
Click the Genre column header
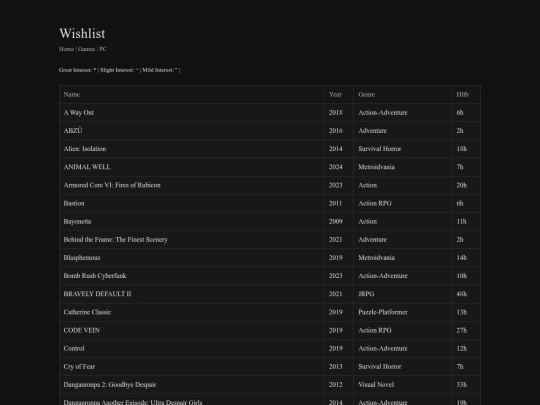pyautogui.click(x=366, y=94)
